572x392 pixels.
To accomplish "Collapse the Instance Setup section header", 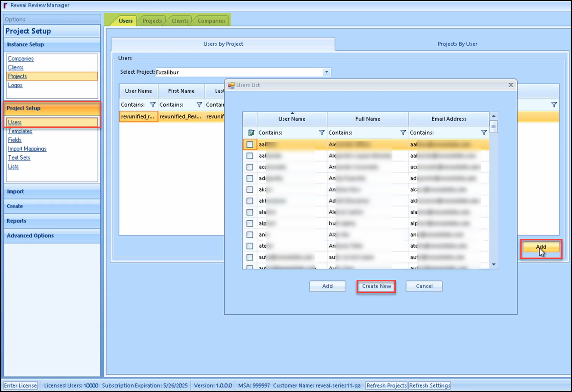I will (52, 44).
